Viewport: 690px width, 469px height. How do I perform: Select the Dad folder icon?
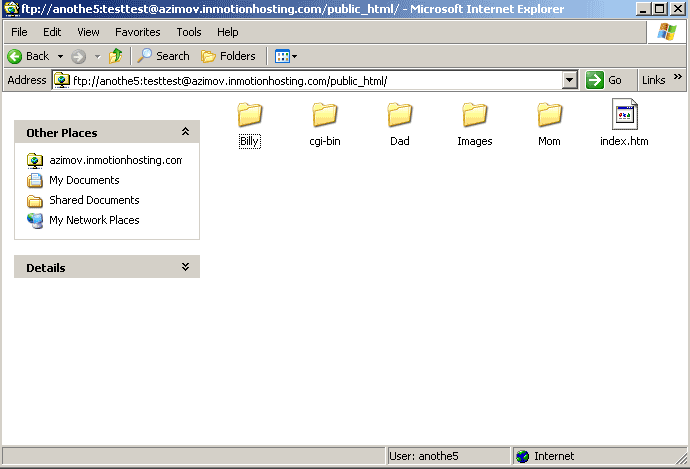pos(400,116)
